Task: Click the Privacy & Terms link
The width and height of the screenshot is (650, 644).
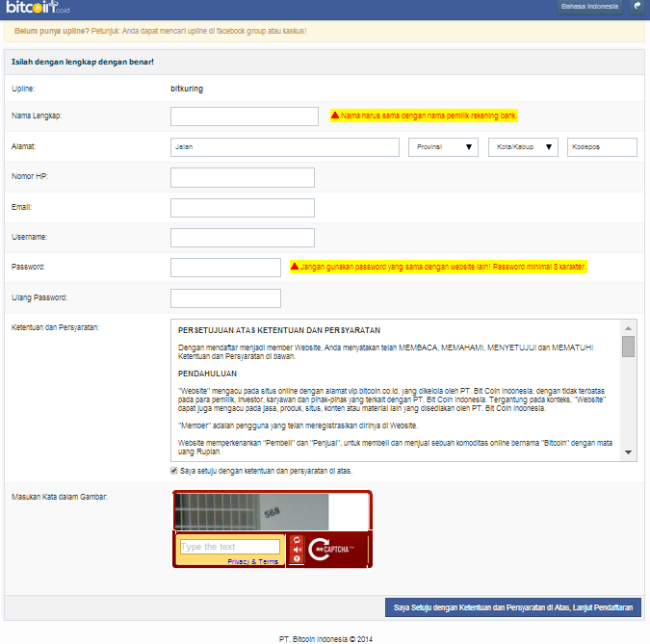Action: coord(252,561)
